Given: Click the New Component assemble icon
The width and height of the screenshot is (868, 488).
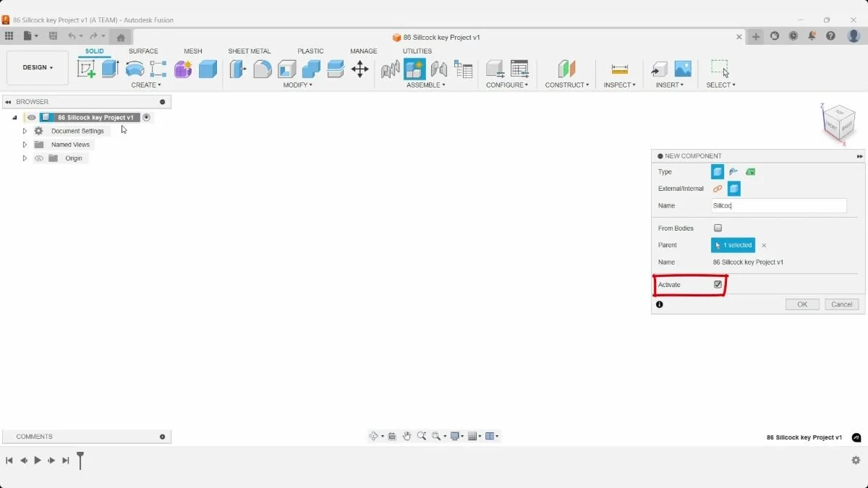Looking at the screenshot, I should [414, 69].
